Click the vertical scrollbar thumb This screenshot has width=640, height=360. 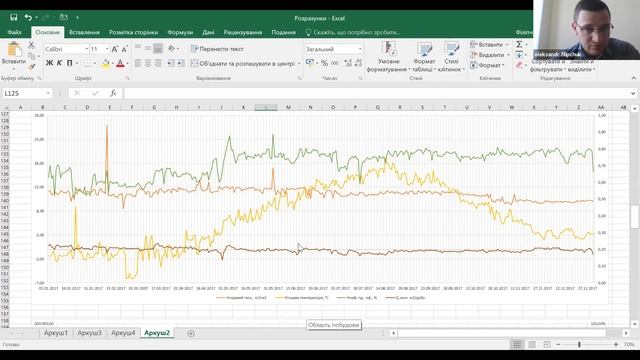(634, 216)
